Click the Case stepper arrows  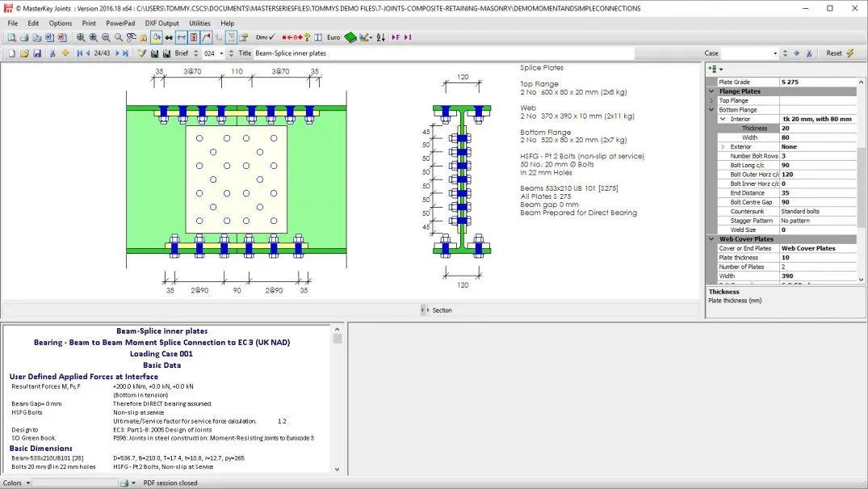785,53
